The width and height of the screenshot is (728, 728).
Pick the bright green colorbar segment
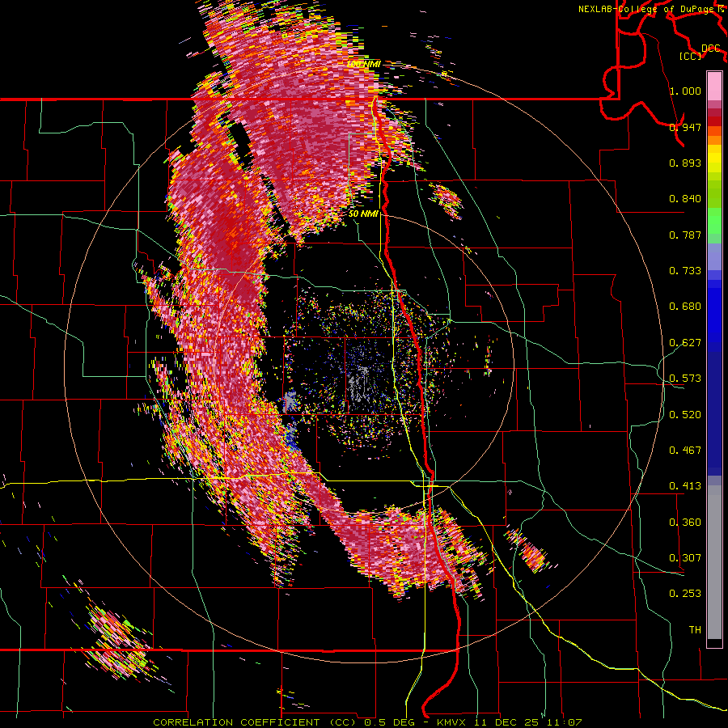click(714, 221)
